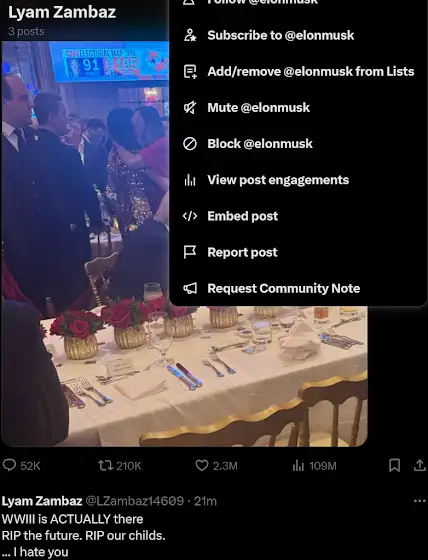
Task: Repost using the 210K retweet icon
Action: coord(105,465)
